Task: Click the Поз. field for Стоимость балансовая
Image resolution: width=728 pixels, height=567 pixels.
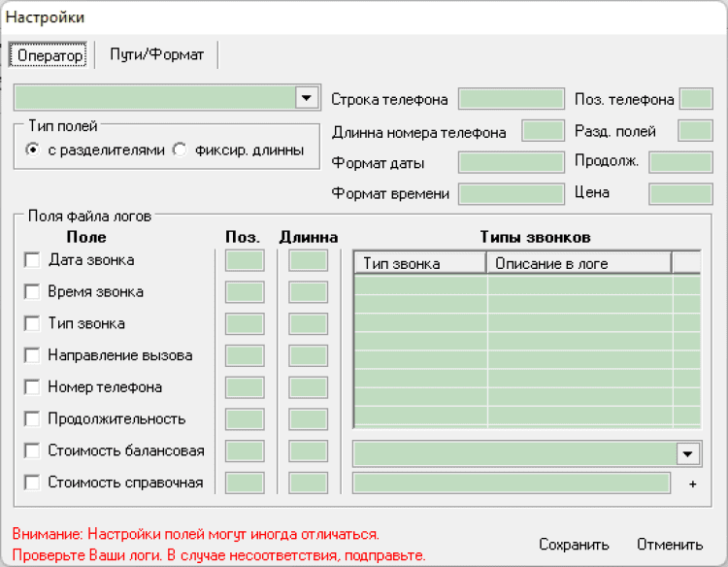Action: pos(245,450)
